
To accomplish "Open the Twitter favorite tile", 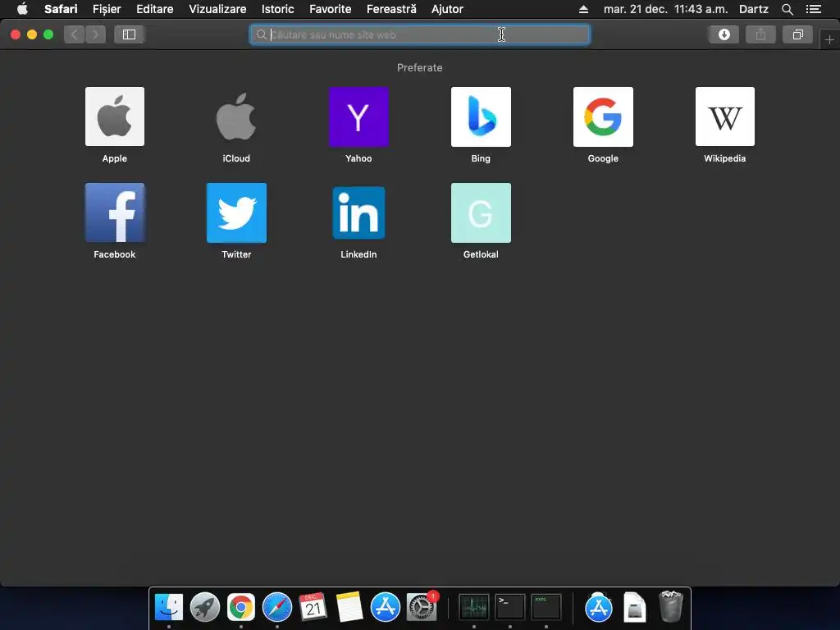I will tap(236, 212).
